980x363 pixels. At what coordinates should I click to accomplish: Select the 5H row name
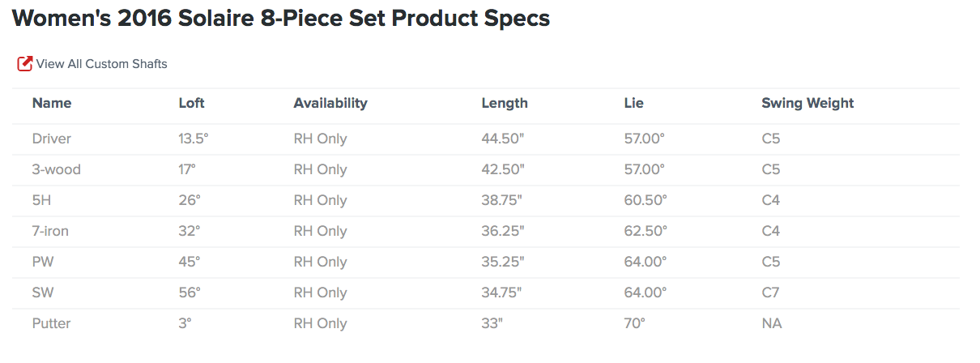42,200
